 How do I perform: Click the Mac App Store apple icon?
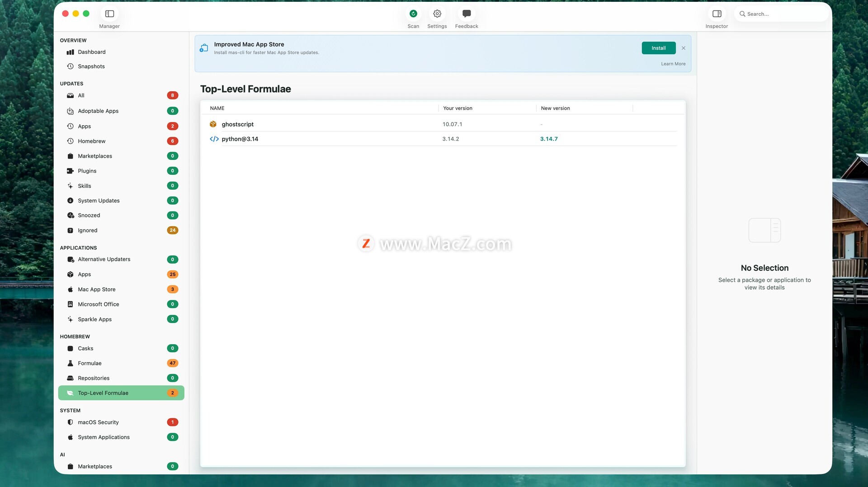tap(70, 290)
